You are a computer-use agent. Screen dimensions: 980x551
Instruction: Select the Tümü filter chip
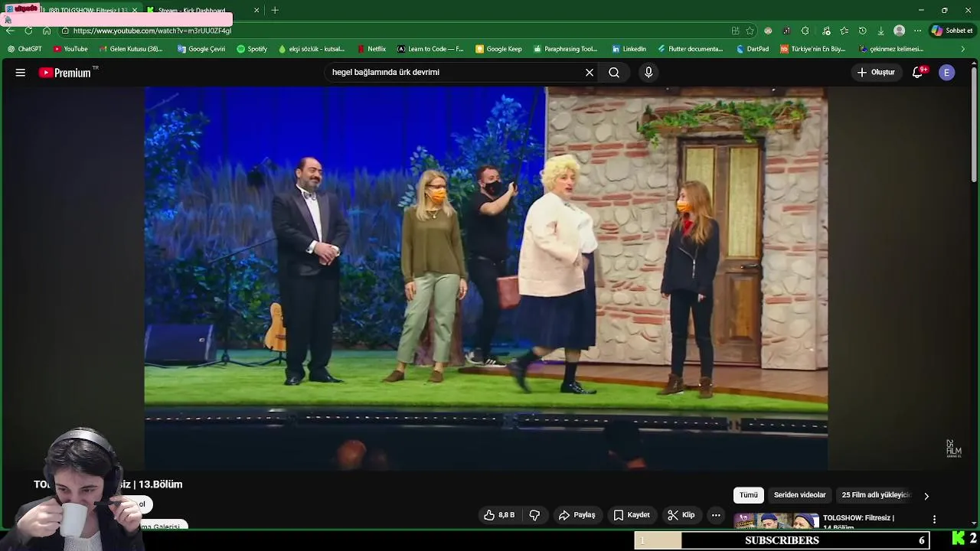pos(749,495)
